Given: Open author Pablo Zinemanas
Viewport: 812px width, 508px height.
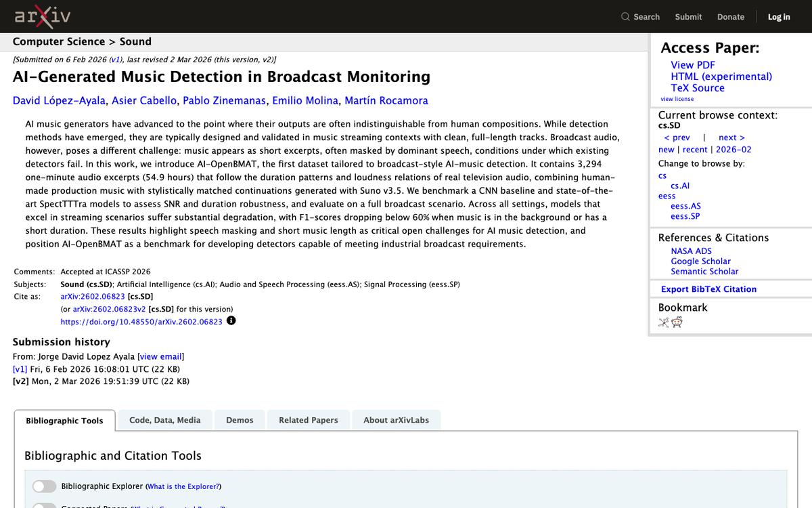Looking at the screenshot, I should tap(224, 101).
